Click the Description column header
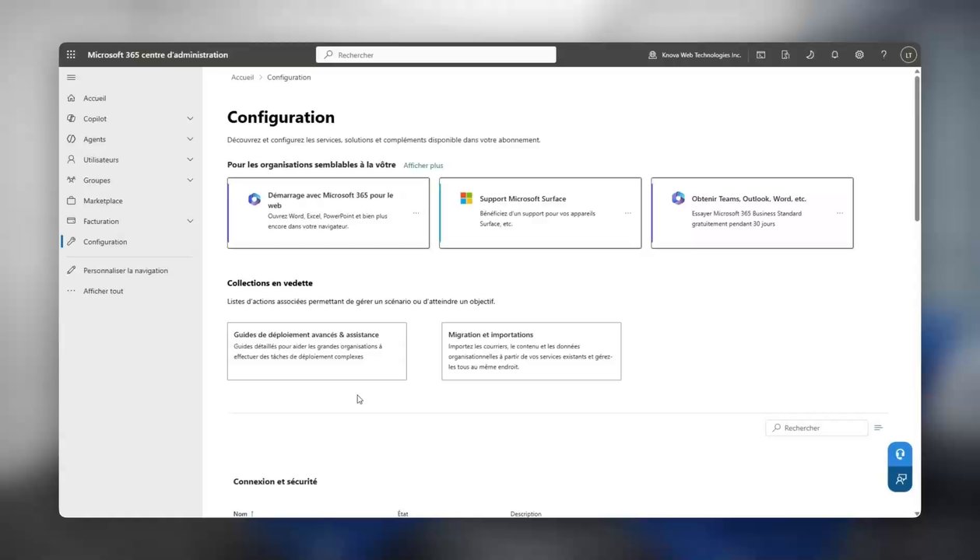Image resolution: width=980 pixels, height=560 pixels. coord(526,513)
